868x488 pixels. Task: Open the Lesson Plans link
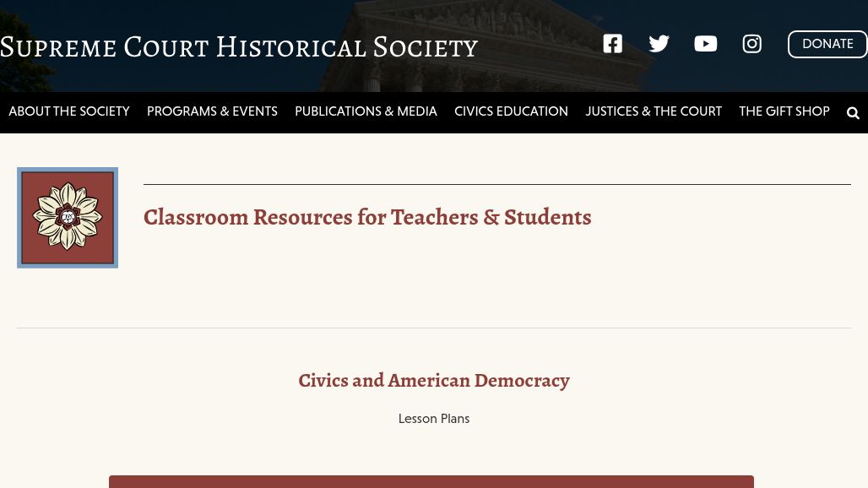coord(433,418)
